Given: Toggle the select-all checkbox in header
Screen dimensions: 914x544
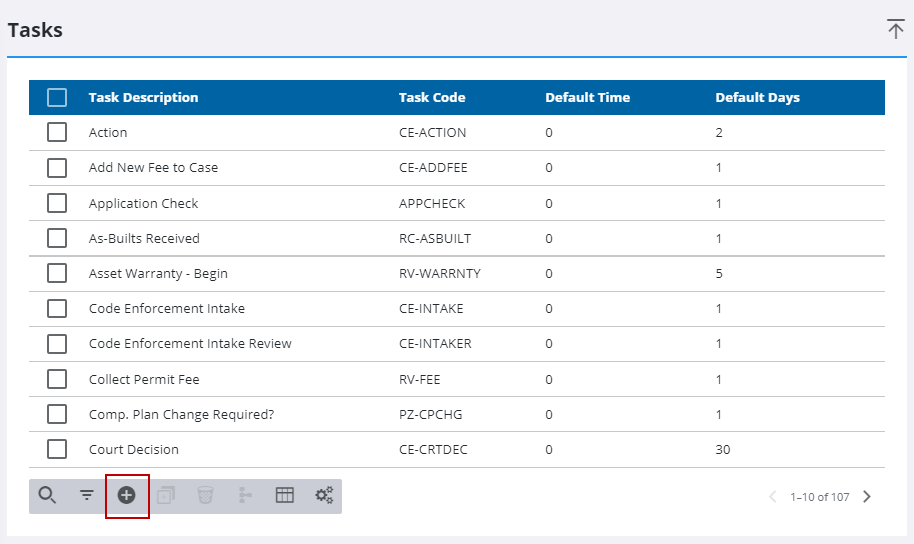Looking at the screenshot, I should click(x=57, y=97).
